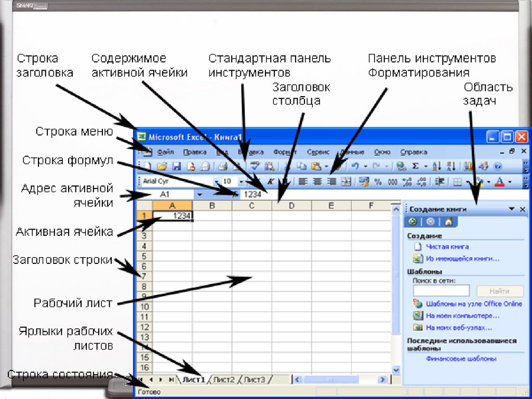Open the Файл menu
Screen dimensions: 532x399
[166, 152]
